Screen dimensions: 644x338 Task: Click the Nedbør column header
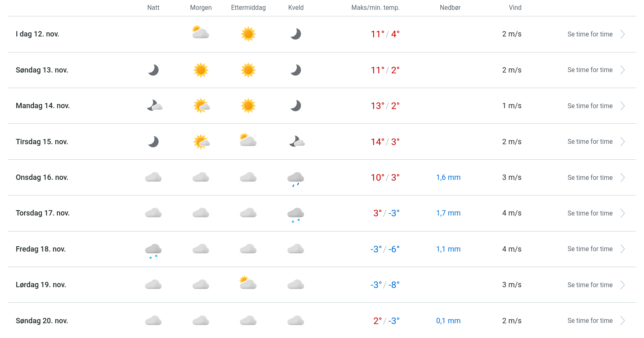tap(450, 8)
